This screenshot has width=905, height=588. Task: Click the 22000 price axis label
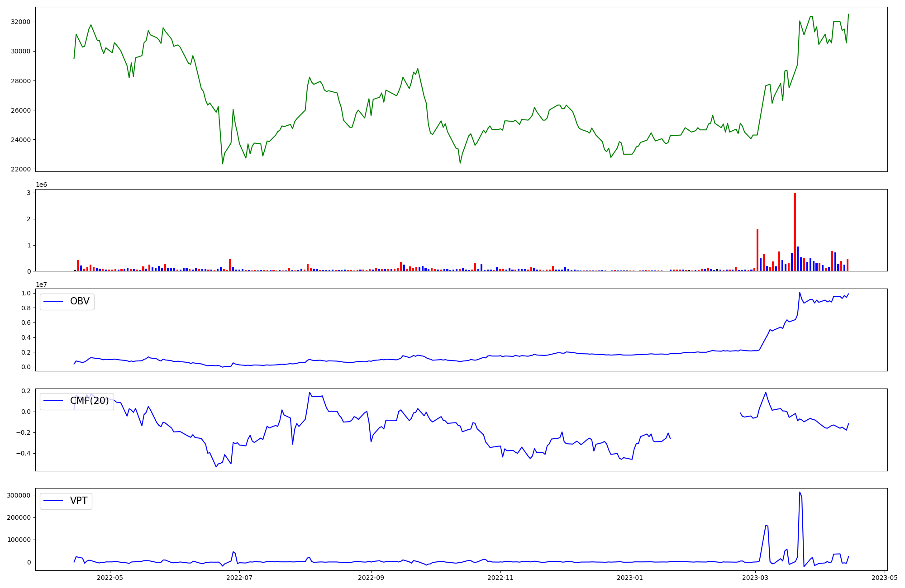20,169
